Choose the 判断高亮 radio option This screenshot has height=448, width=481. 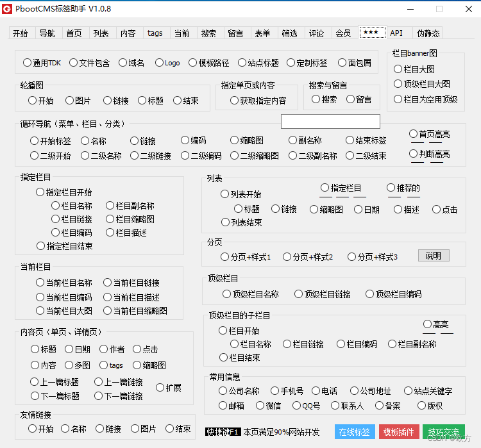[430, 154]
